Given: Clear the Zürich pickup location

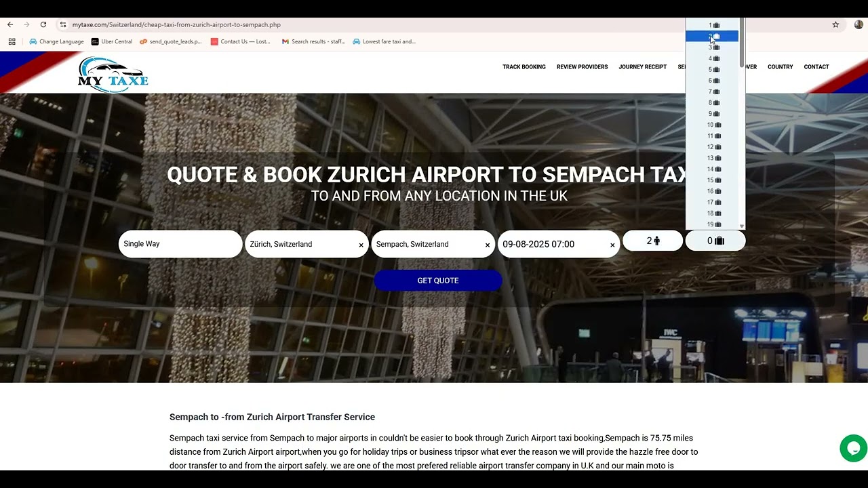Looking at the screenshot, I should coord(361,245).
